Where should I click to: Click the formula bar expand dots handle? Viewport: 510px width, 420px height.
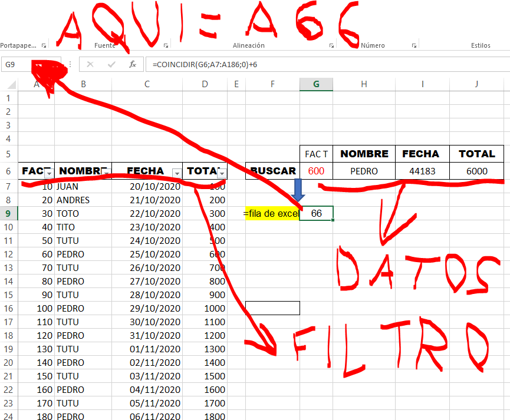(x=70, y=64)
